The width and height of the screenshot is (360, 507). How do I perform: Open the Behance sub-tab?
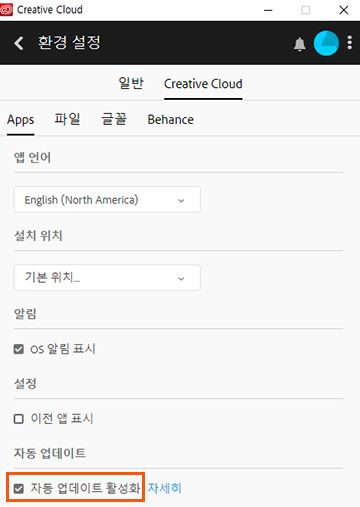click(171, 119)
